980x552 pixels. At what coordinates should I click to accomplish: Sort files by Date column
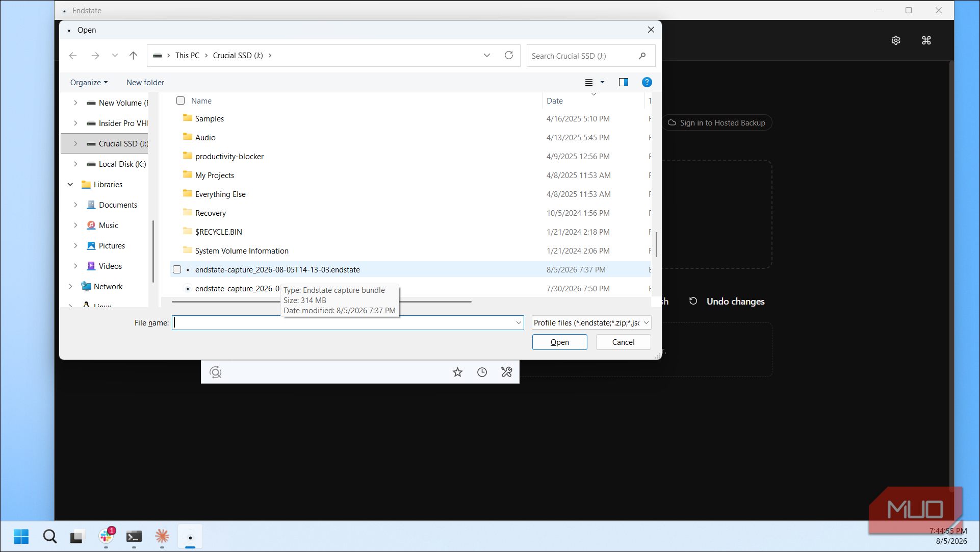coord(555,101)
